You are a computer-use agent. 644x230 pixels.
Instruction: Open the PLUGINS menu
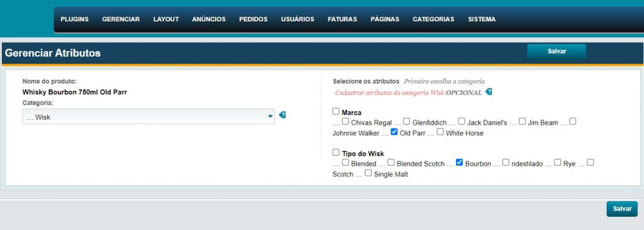(74, 20)
